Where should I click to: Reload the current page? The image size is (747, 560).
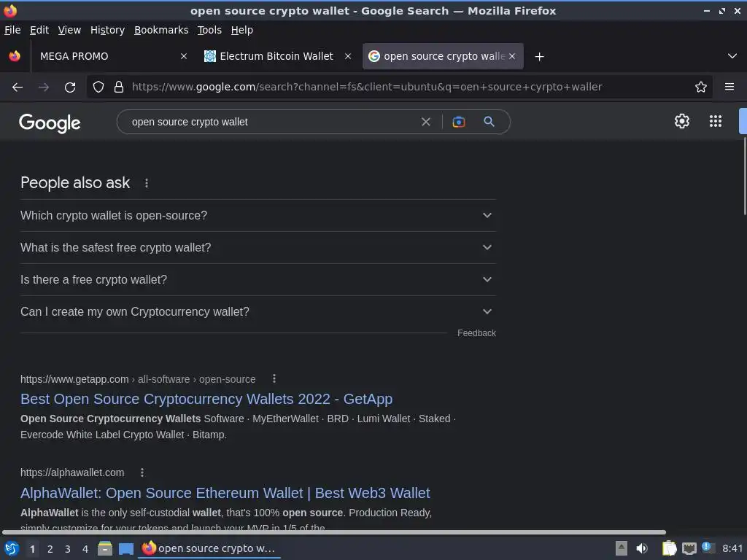pos(70,87)
